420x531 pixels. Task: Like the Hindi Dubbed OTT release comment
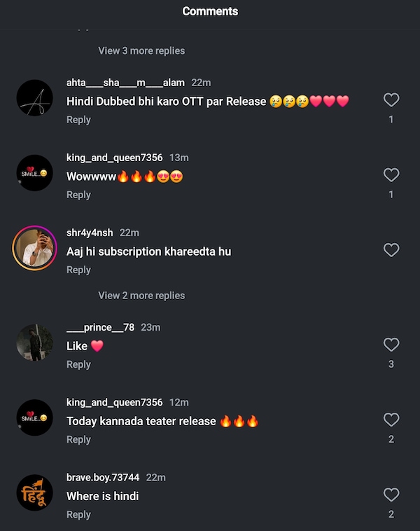click(391, 100)
